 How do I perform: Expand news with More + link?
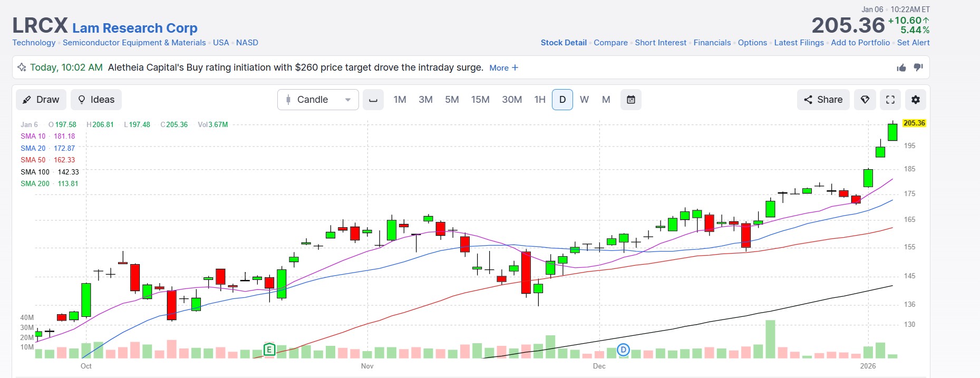503,68
